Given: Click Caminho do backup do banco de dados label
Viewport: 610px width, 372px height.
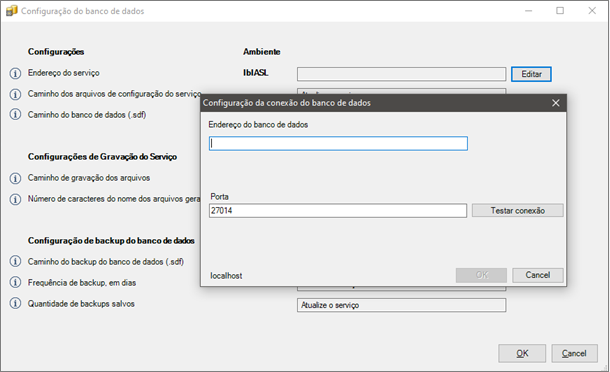Looking at the screenshot, I should coord(105,261).
